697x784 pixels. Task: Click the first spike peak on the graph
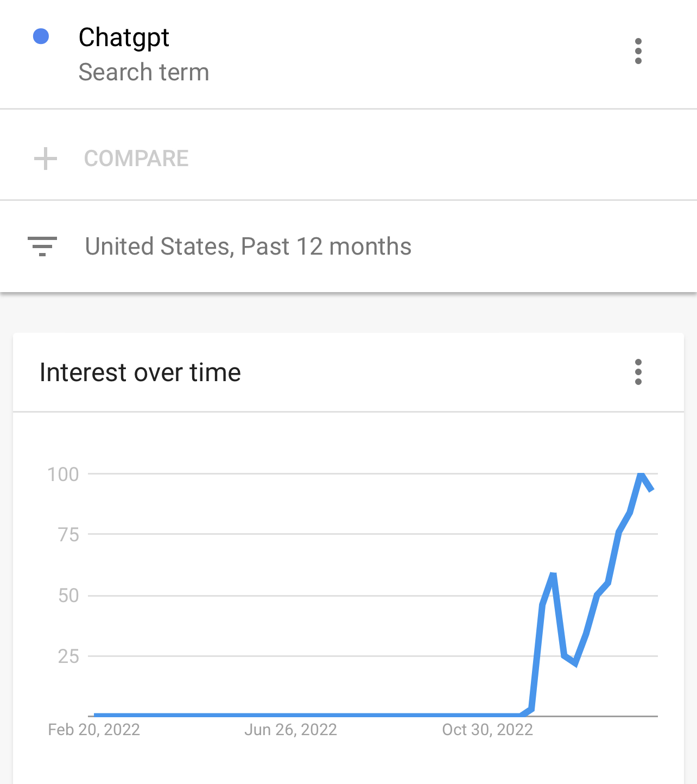tap(553, 574)
